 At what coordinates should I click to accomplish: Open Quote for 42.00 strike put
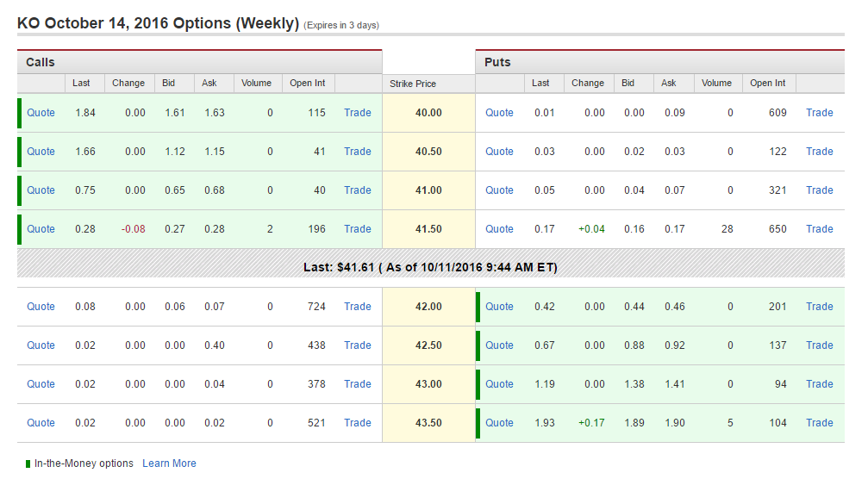(499, 307)
